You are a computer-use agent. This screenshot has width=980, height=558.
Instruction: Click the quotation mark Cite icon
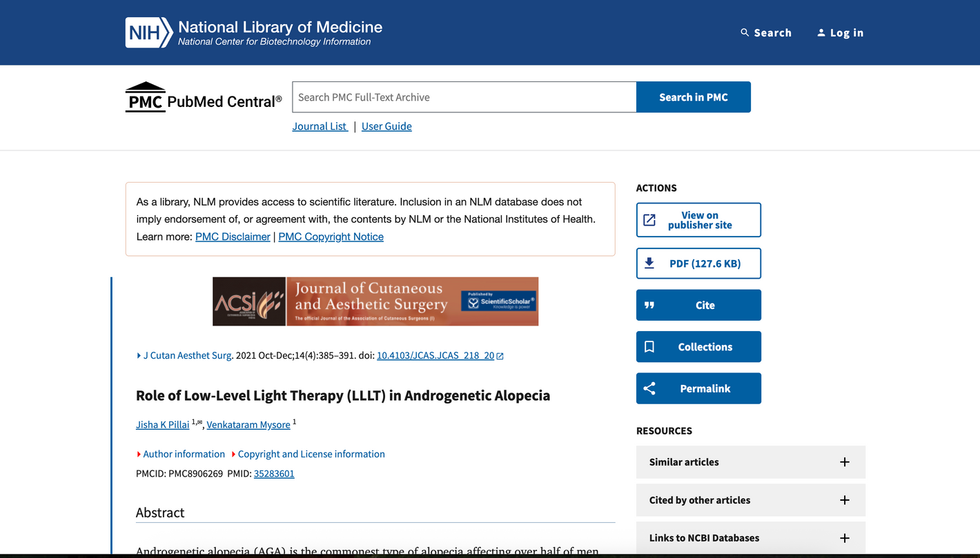tap(649, 306)
